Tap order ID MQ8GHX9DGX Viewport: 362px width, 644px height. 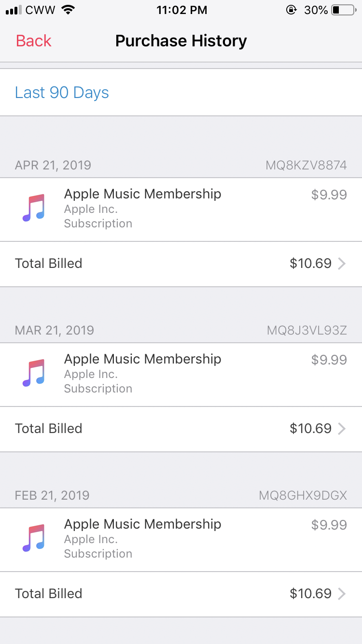(303, 496)
